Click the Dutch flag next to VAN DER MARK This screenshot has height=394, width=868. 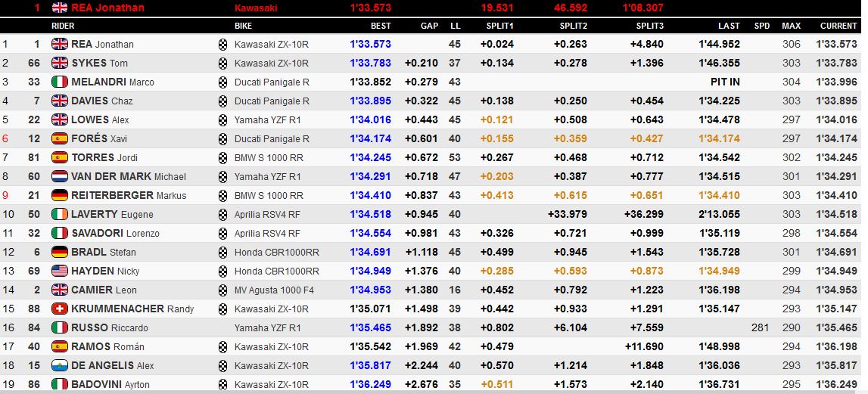click(x=59, y=176)
